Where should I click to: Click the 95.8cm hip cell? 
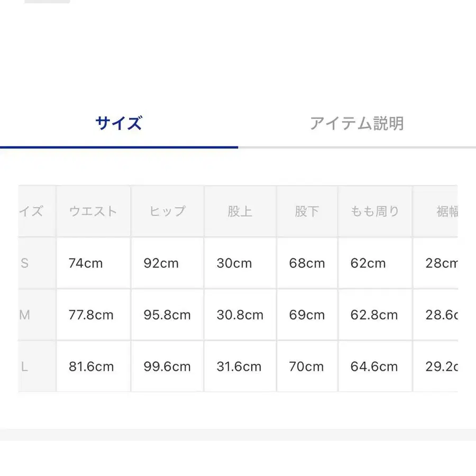pyautogui.click(x=167, y=315)
